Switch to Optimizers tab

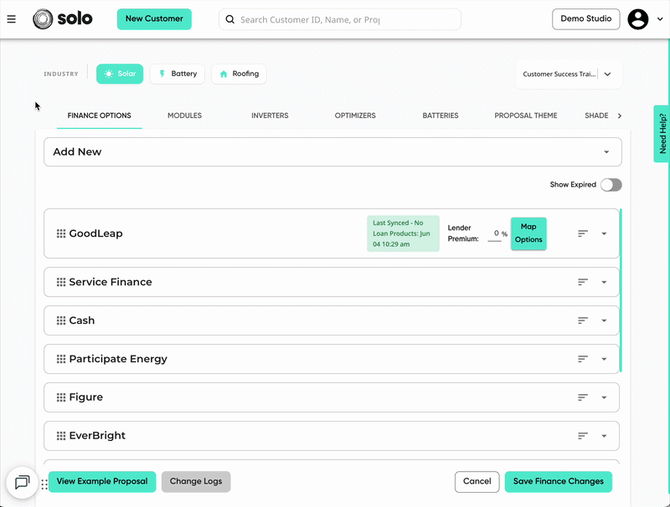[x=355, y=116]
